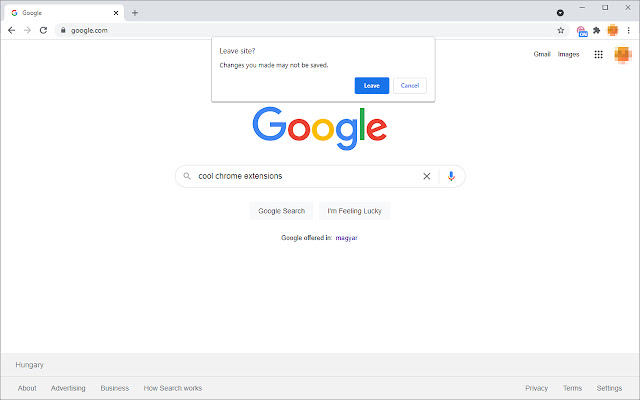Open the extension icon with ON badge
Screen dimensions: 640x400
pos(582,31)
